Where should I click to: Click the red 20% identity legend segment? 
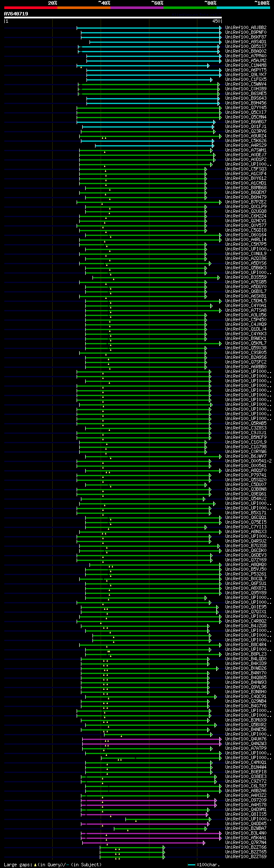pos(31,7)
